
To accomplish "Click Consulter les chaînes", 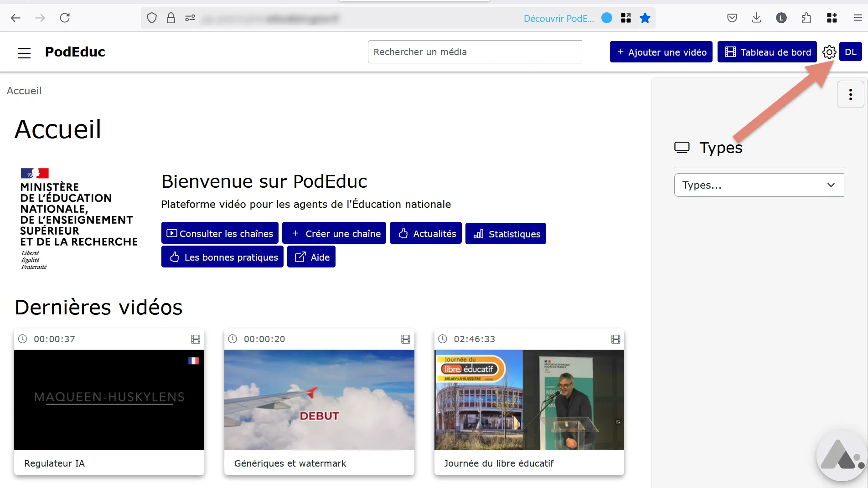I will 220,233.
